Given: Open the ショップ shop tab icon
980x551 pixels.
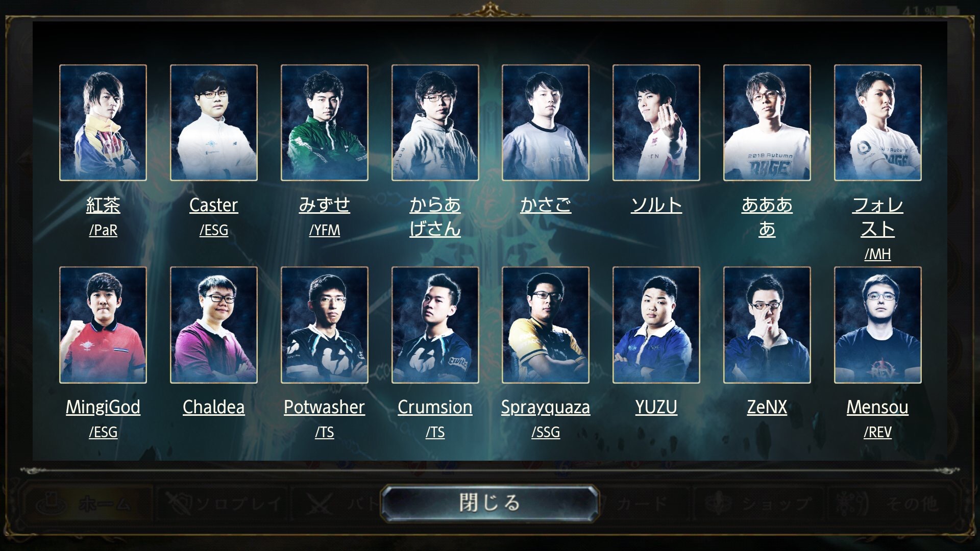Looking at the screenshot, I should point(719,503).
